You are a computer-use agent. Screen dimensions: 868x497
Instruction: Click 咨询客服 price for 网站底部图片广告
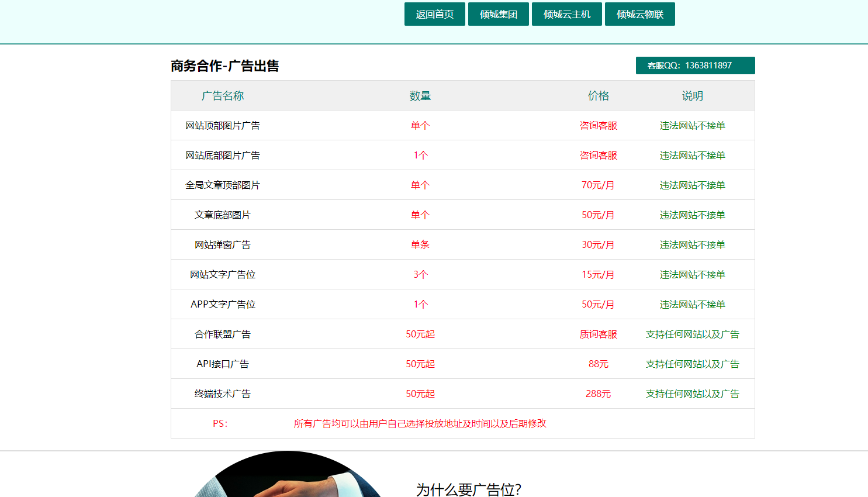pos(599,156)
